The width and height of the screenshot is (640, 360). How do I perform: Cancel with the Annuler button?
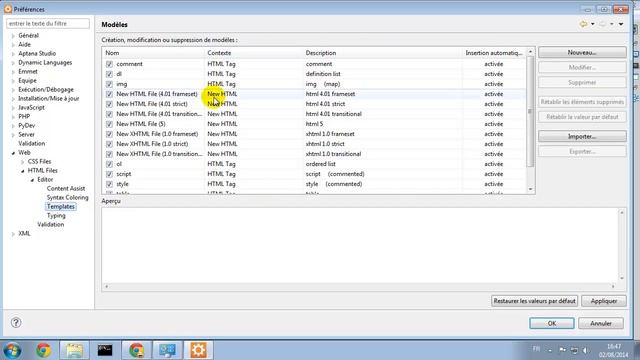point(601,323)
